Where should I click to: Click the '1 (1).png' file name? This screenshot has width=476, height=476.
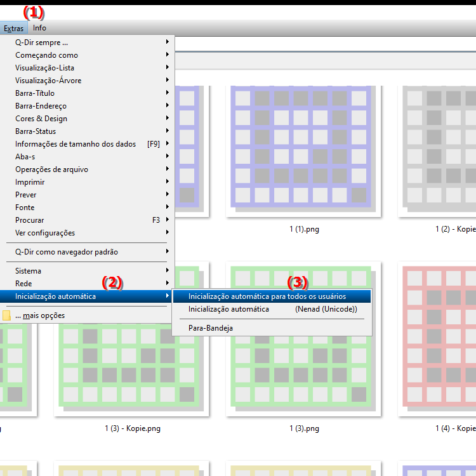click(x=304, y=229)
